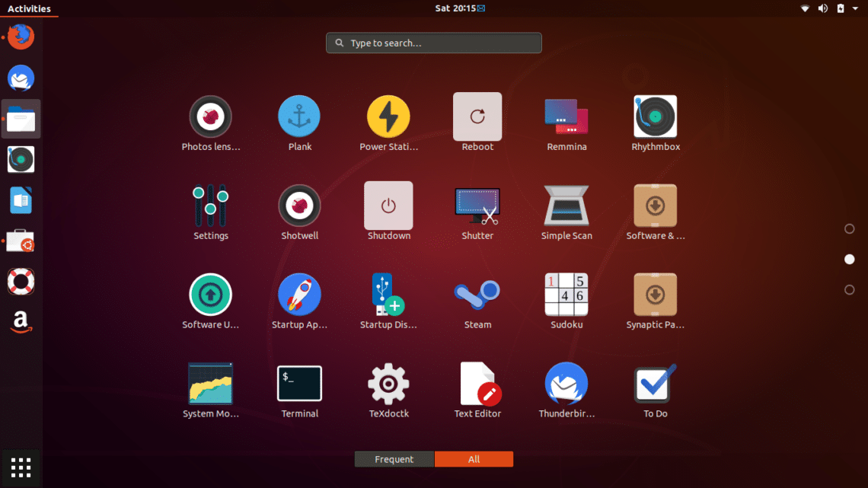Viewport: 868px width, 488px height.
Task: Click Reboot to restart the system
Action: [477, 116]
